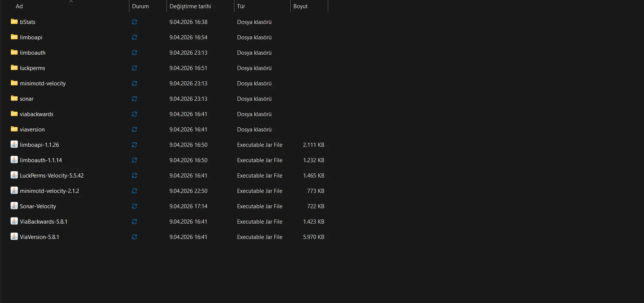Click date 9.04.2026 16:51
The image size is (644, 303).
click(188, 68)
